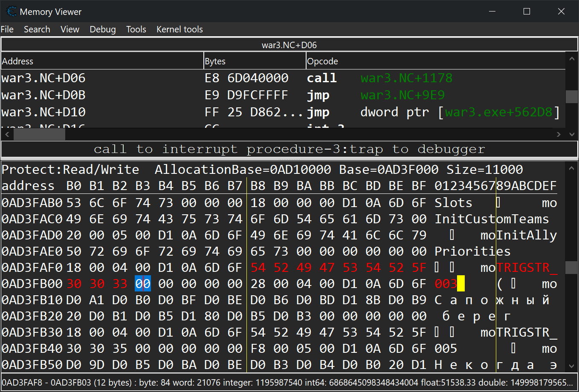This screenshot has width=579, height=392.
Task: Click the disassembler vertical scrollbar down arrow
Action: 572,134
